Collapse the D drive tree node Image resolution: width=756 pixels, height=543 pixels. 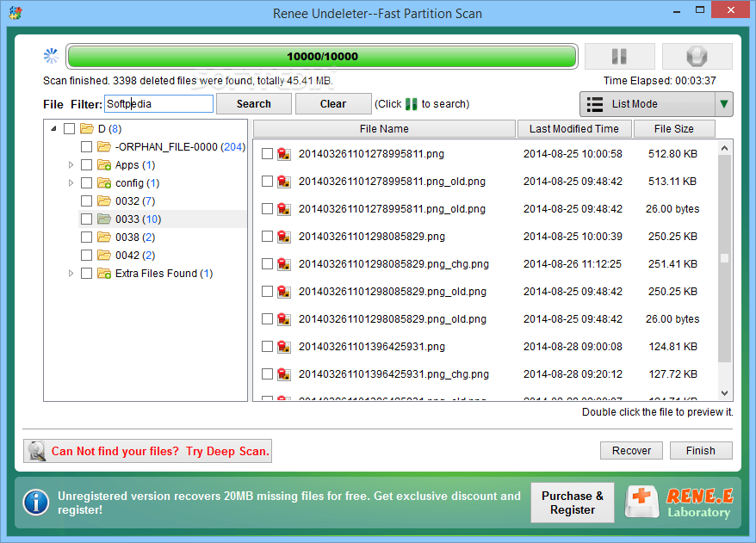[x=53, y=128]
